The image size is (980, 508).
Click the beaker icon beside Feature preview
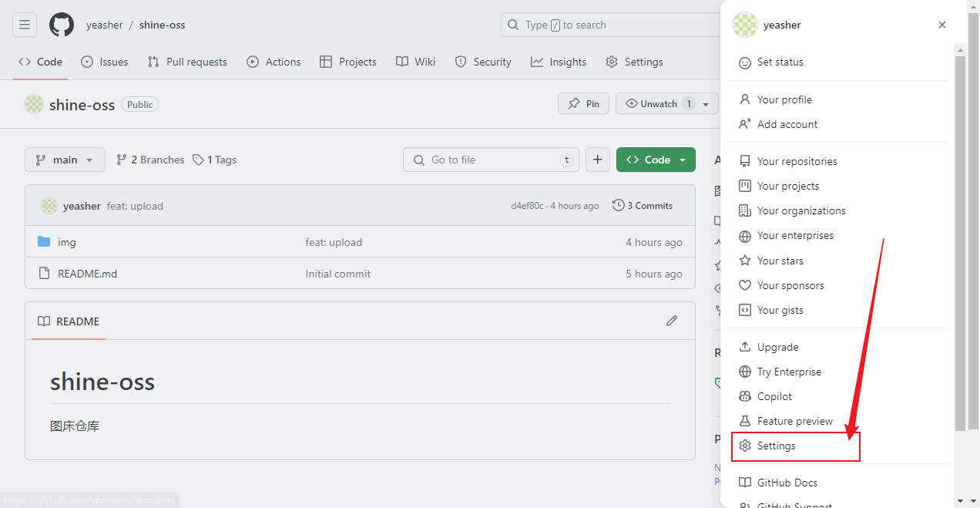(x=745, y=421)
